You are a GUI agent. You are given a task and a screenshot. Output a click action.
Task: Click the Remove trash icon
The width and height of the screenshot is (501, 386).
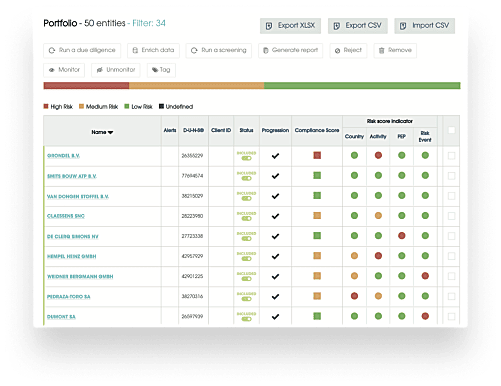tap(382, 50)
